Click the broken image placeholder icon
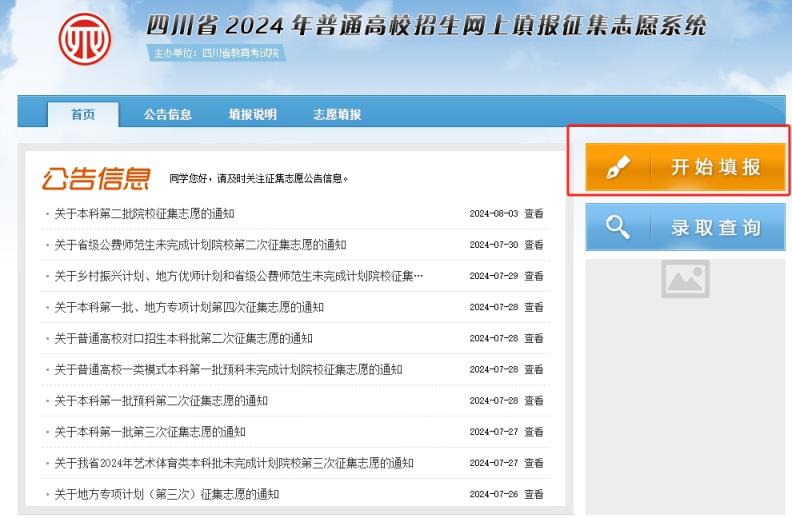Viewport: 792px width, 518px height. pos(685,279)
